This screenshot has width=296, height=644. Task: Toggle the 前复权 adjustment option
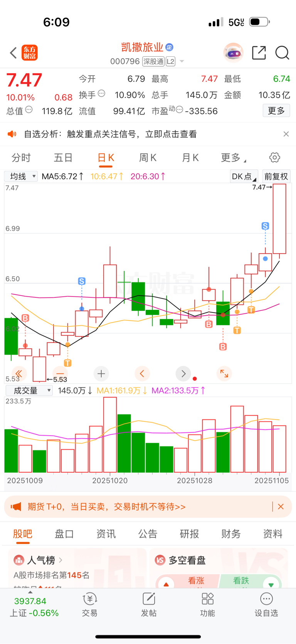276,176
